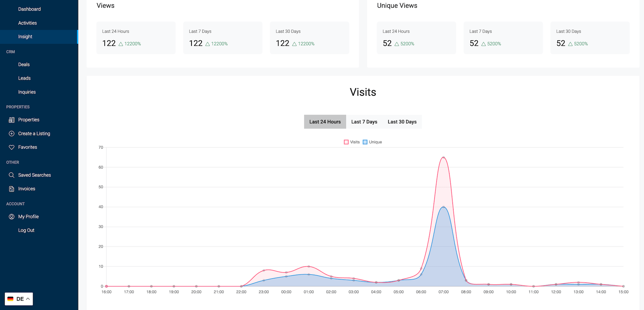Click the German flag icon

[x=10, y=299]
